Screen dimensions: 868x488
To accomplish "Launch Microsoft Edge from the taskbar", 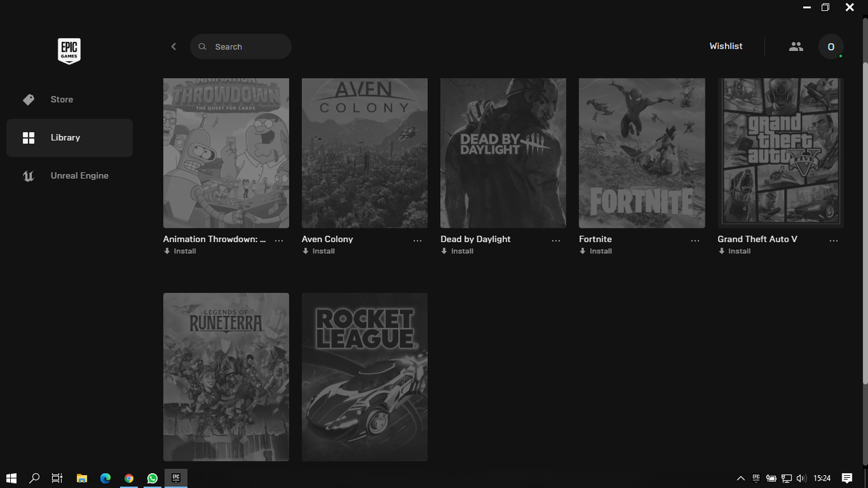I will [105, 478].
